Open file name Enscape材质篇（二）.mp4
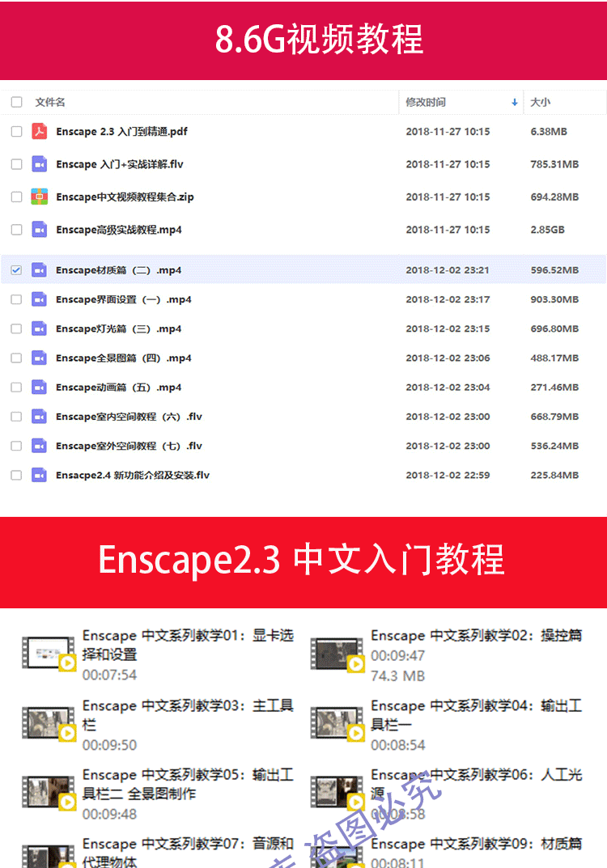Viewport: 607px width, 868px height. (118, 270)
